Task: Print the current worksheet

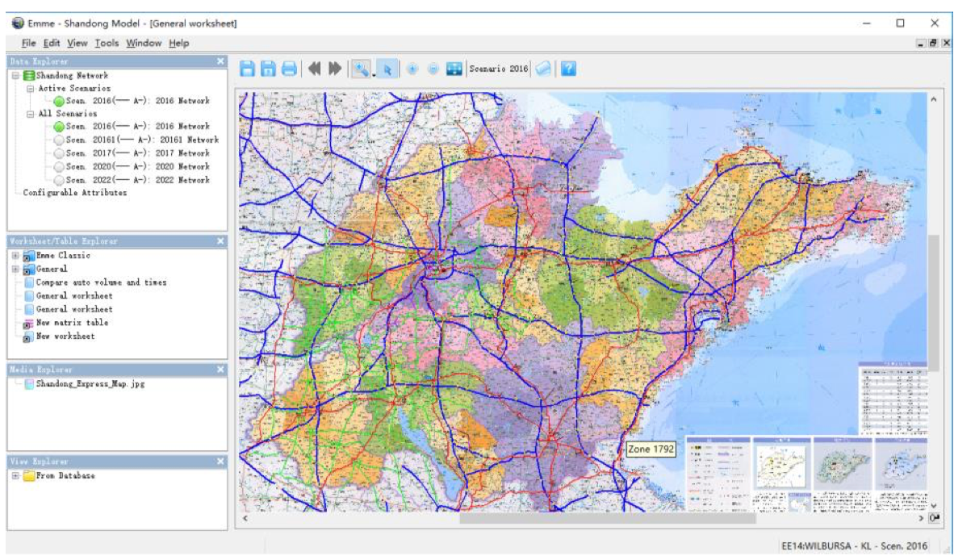Action: (289, 69)
